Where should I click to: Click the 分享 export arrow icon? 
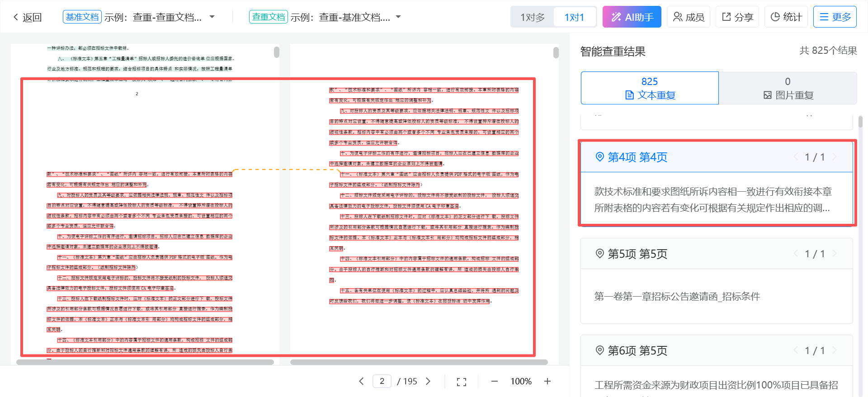(726, 17)
